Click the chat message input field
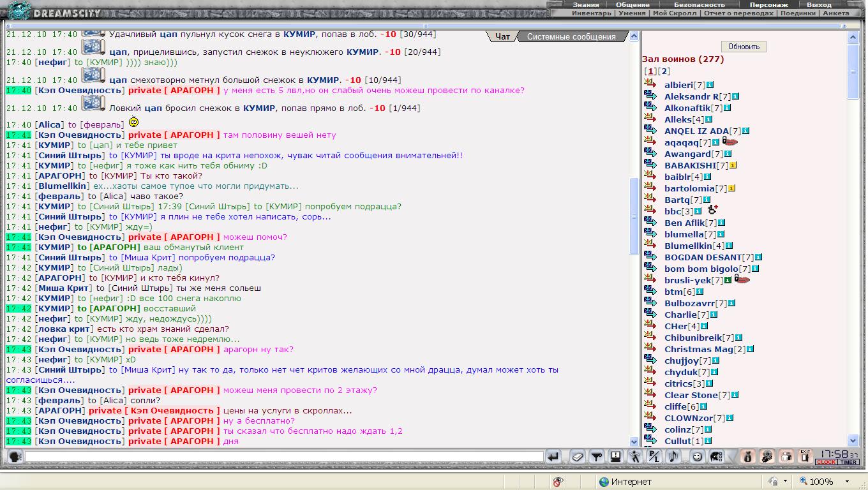Screen dimensions: 868x490 [284, 457]
